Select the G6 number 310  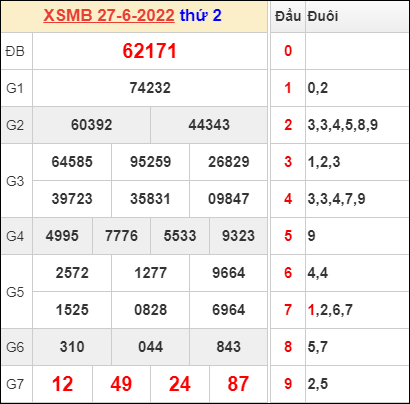(72, 347)
